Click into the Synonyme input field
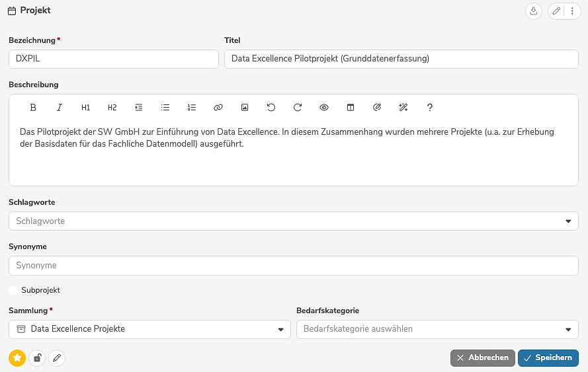Image resolution: width=588 pixels, height=372 pixels. [293, 266]
